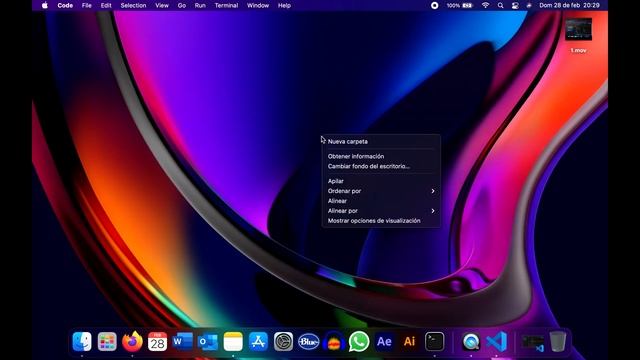
Task: Launch Microsoft Word from the Dock
Action: 182,341
